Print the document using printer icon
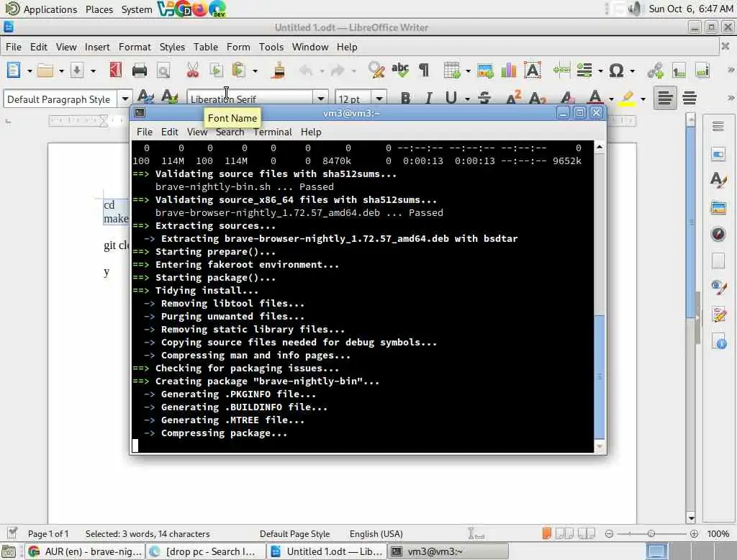The image size is (737, 560). point(140,71)
